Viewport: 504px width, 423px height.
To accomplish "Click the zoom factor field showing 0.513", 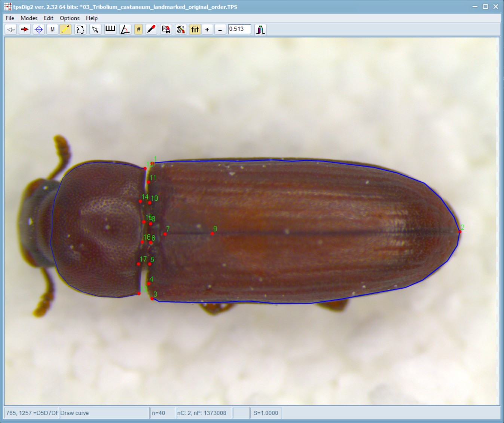I will [239, 29].
